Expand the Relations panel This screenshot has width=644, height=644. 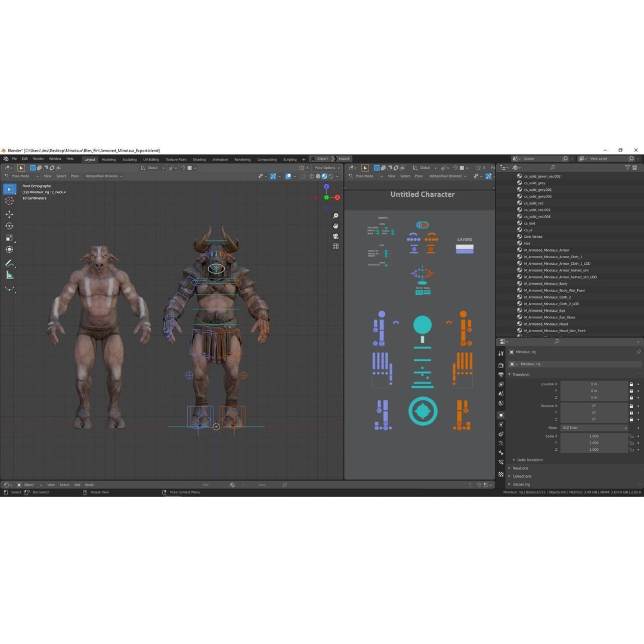point(519,468)
